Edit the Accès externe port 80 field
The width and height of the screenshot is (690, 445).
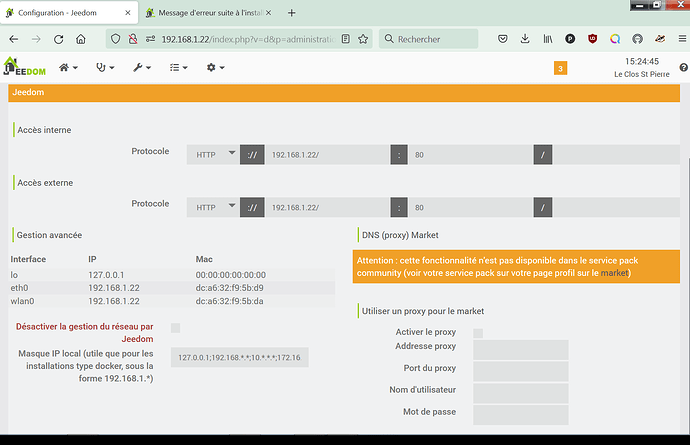tap(471, 207)
